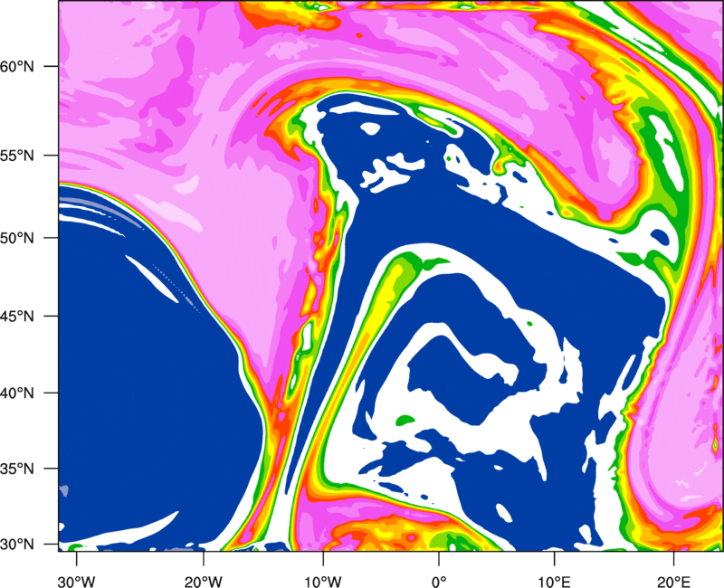Click the 30°N latitude label

[x=17, y=545]
